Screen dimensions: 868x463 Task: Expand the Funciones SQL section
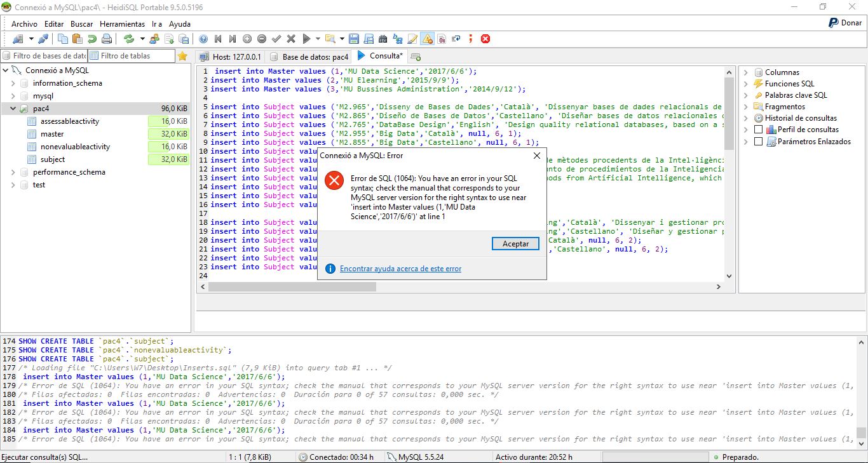point(746,84)
